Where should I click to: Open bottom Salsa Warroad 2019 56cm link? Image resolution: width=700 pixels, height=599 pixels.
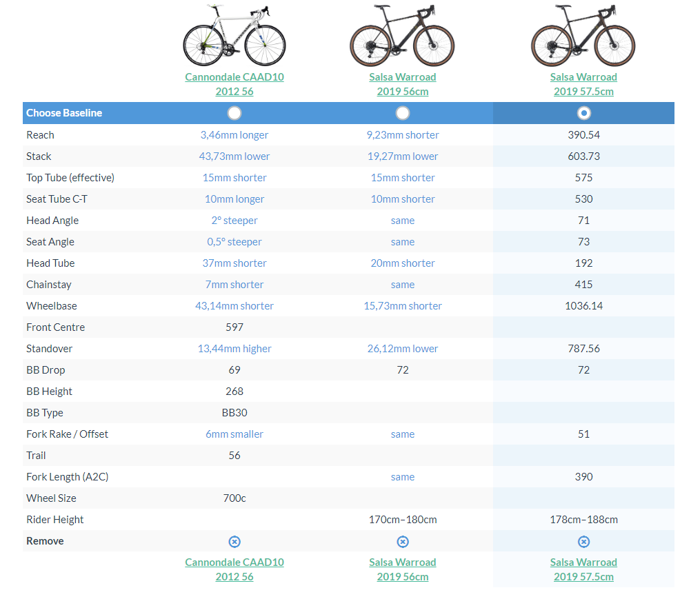(403, 569)
